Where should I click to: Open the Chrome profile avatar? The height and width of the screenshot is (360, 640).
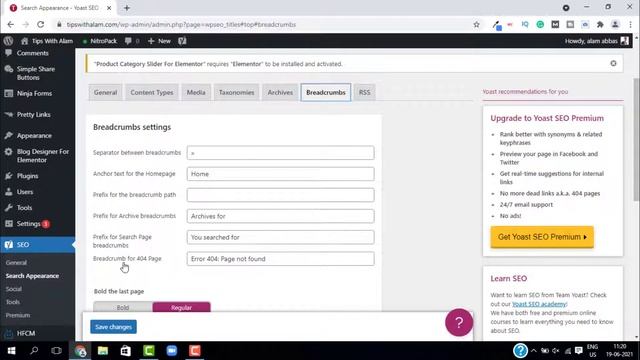[x=615, y=24]
